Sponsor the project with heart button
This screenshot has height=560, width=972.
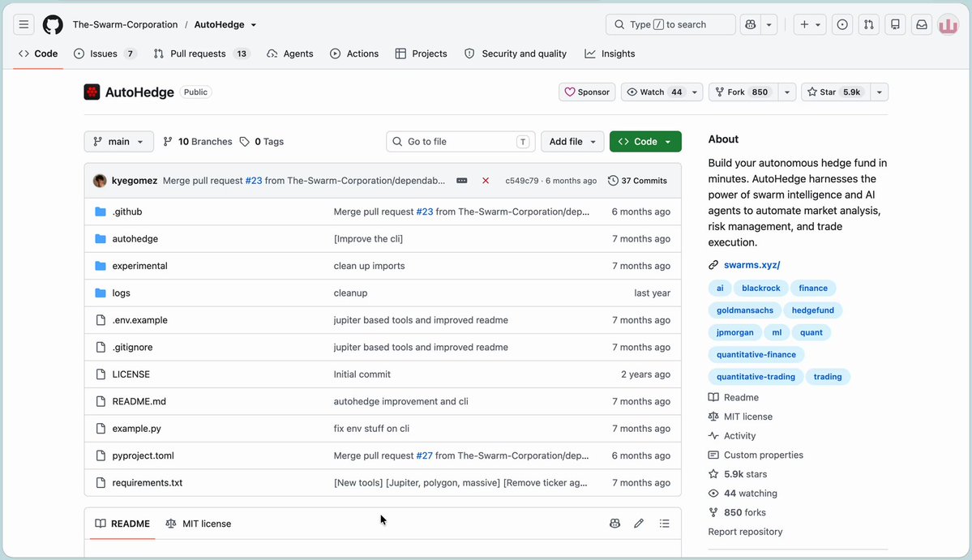point(587,92)
